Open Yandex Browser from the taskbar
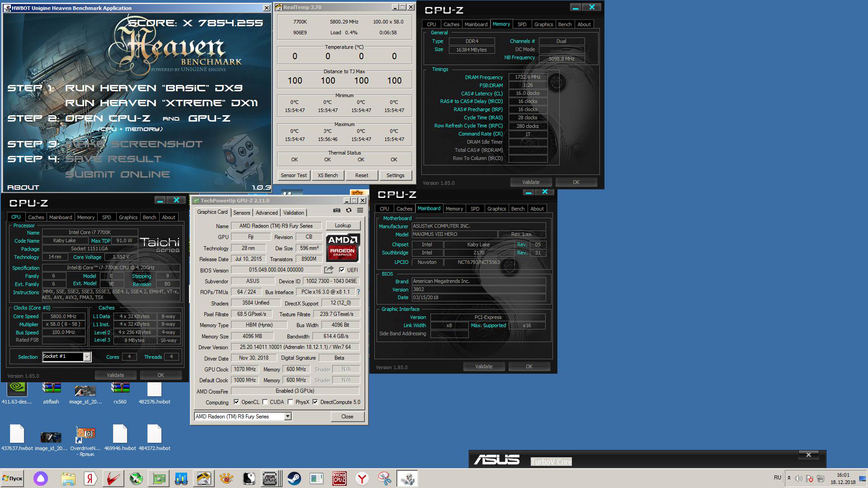The image size is (868, 488). coord(362,479)
